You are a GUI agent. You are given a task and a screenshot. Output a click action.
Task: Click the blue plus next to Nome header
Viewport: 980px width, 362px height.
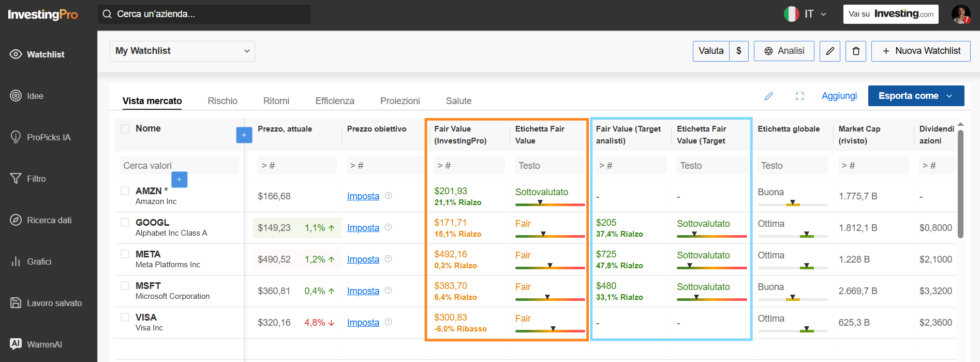244,135
